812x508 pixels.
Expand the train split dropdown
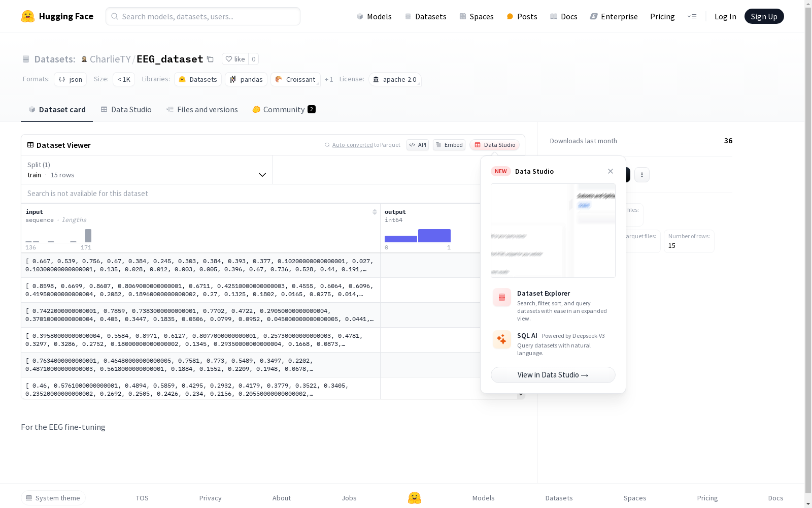coord(147,170)
